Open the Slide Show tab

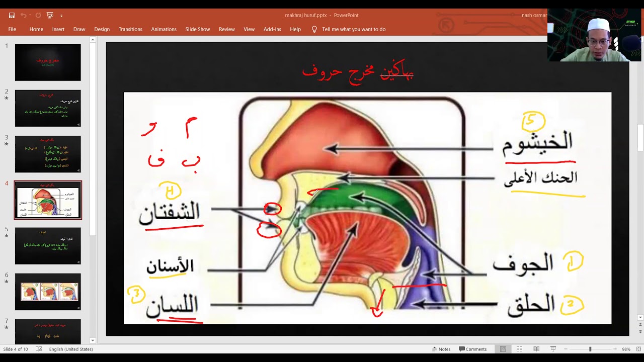tap(197, 29)
